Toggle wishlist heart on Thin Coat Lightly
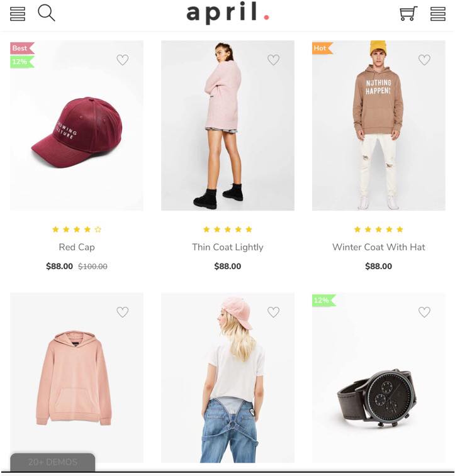The width and height of the screenshot is (455, 476). [273, 60]
